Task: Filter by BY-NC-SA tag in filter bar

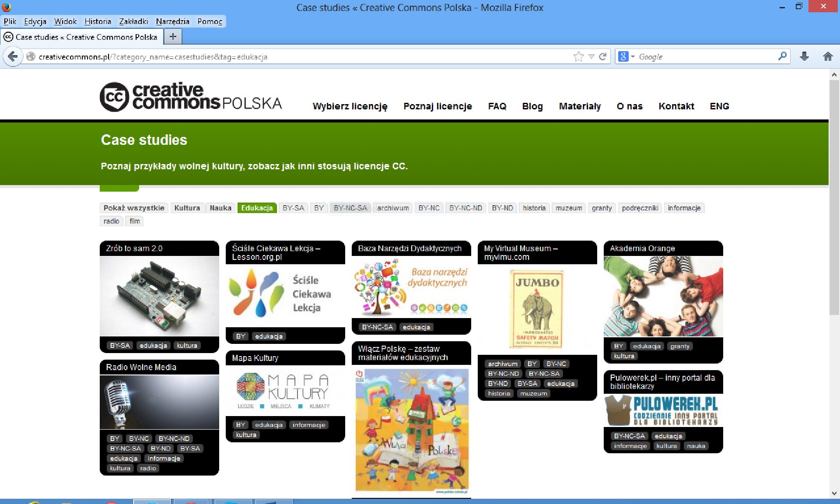Action: [x=350, y=208]
